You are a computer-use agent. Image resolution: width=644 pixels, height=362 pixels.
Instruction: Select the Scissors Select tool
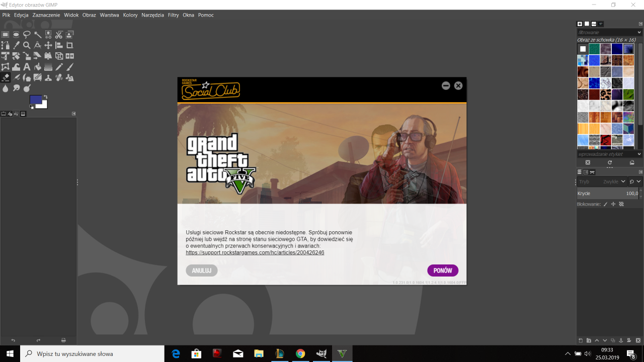point(59,35)
